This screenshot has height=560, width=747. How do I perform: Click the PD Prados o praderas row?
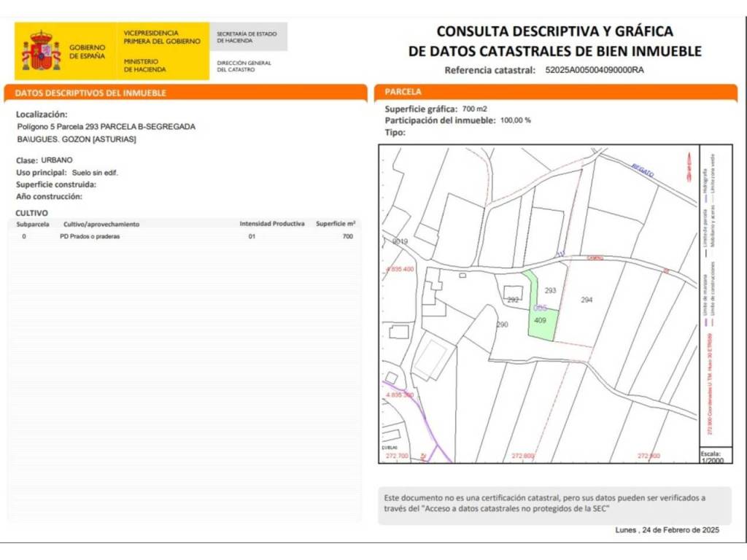(90, 237)
